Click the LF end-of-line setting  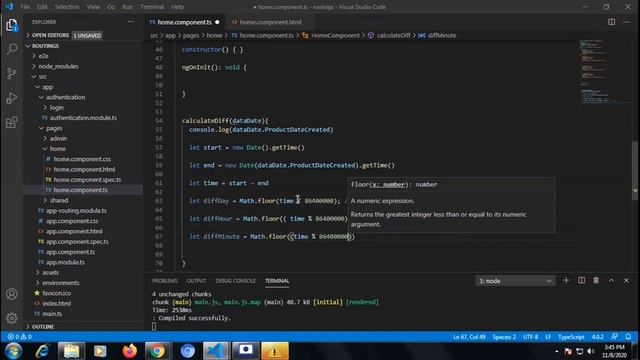(x=548, y=337)
